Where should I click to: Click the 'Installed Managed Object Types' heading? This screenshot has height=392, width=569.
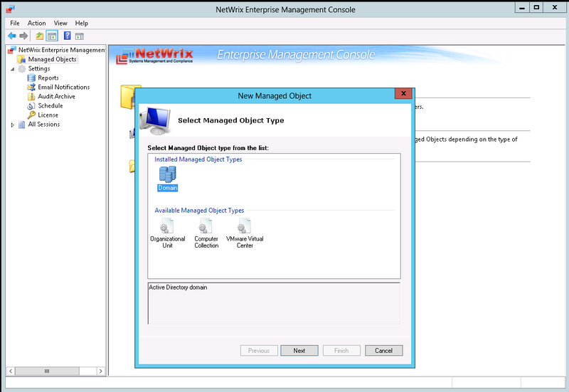pyautogui.click(x=198, y=159)
